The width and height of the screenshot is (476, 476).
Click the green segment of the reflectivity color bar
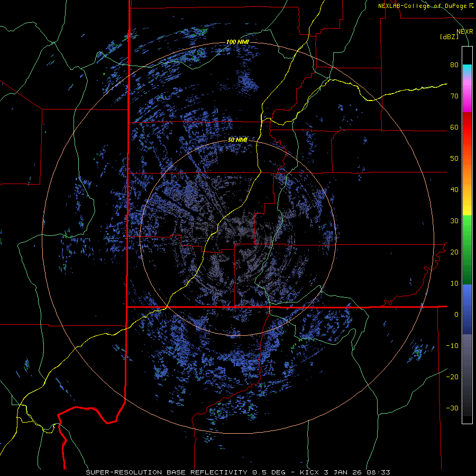click(x=467, y=250)
